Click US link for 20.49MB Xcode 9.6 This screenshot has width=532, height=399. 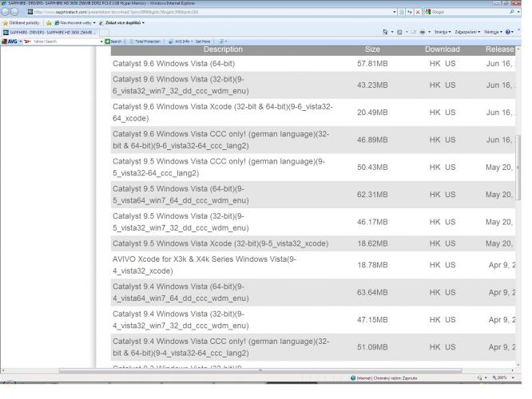451,113
